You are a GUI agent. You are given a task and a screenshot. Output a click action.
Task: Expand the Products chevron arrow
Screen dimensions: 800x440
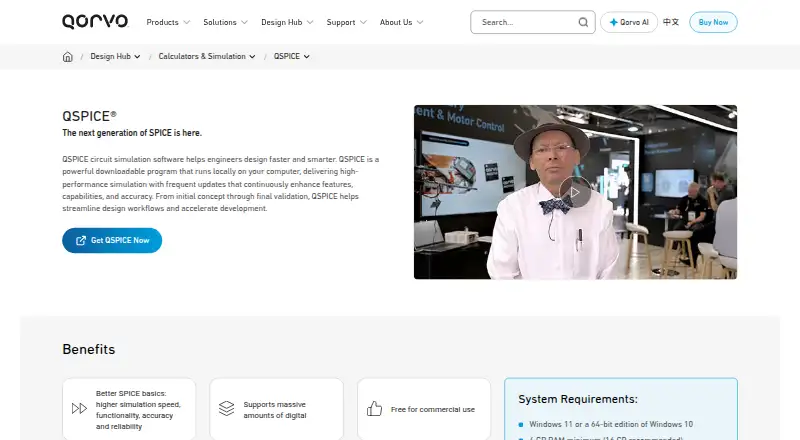point(187,22)
